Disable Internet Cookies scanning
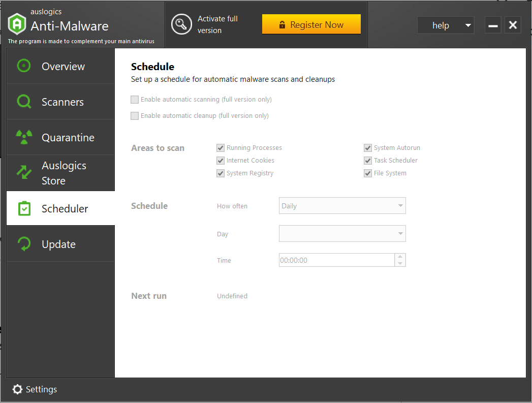The height and width of the screenshot is (403, 532). coord(221,160)
